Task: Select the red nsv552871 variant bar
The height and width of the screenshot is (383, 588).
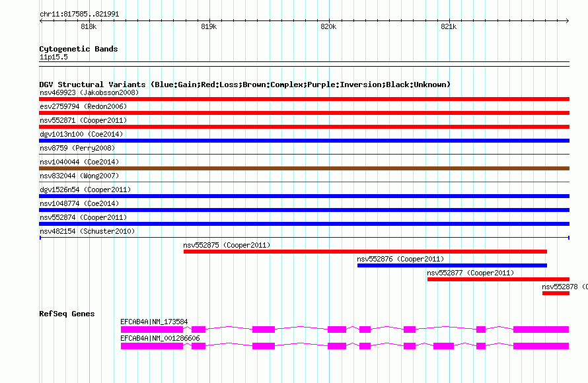Action: point(304,127)
